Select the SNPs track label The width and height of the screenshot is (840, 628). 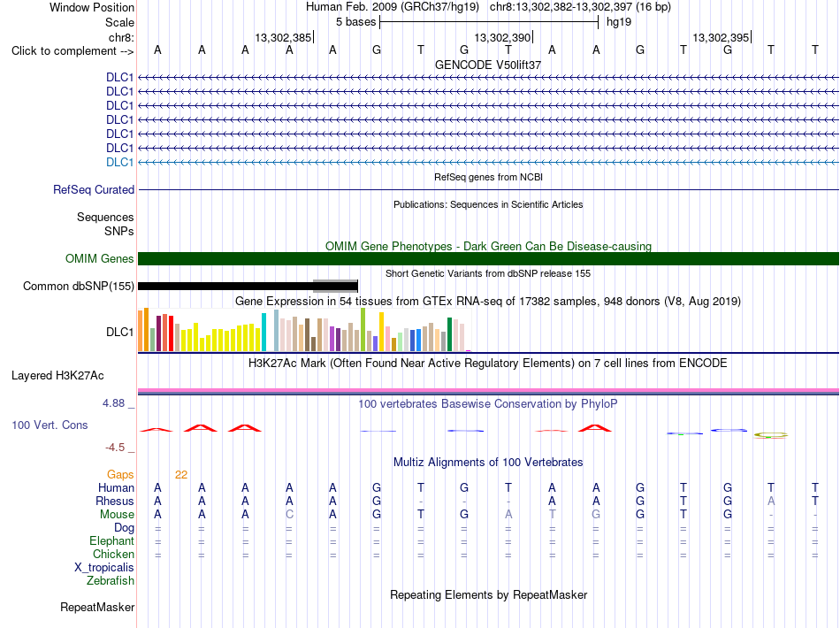tap(119, 231)
